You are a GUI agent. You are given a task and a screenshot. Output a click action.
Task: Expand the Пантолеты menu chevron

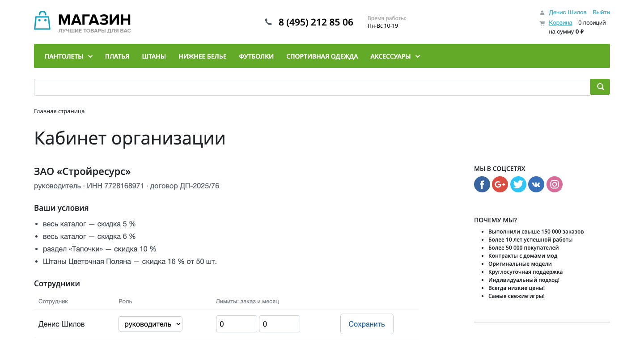(x=90, y=56)
